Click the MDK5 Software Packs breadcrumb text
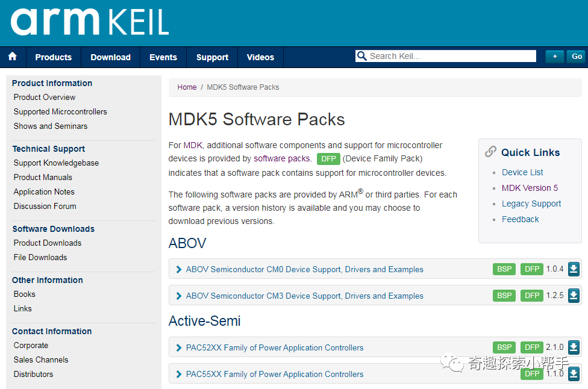588x389 pixels. click(x=243, y=87)
